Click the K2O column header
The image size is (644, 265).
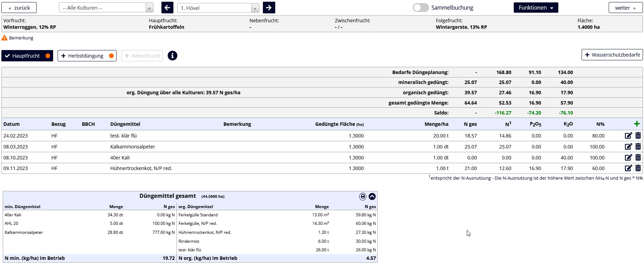click(568, 124)
